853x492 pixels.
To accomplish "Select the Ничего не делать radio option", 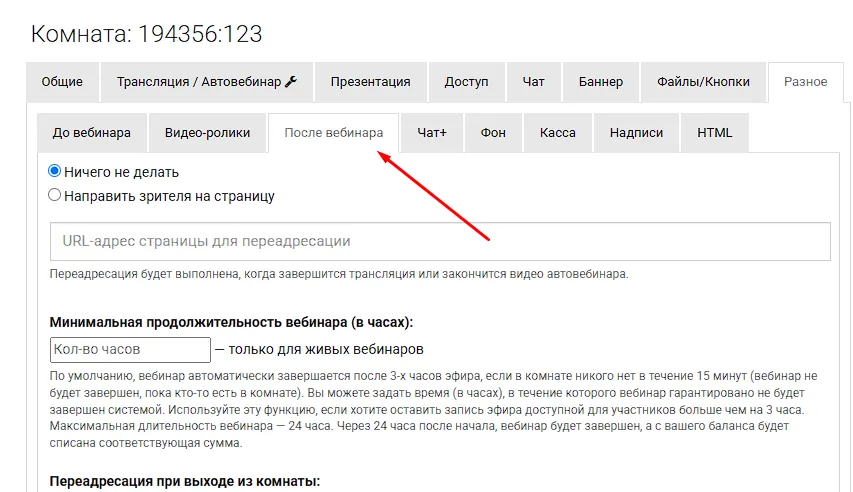I will tap(55, 172).
